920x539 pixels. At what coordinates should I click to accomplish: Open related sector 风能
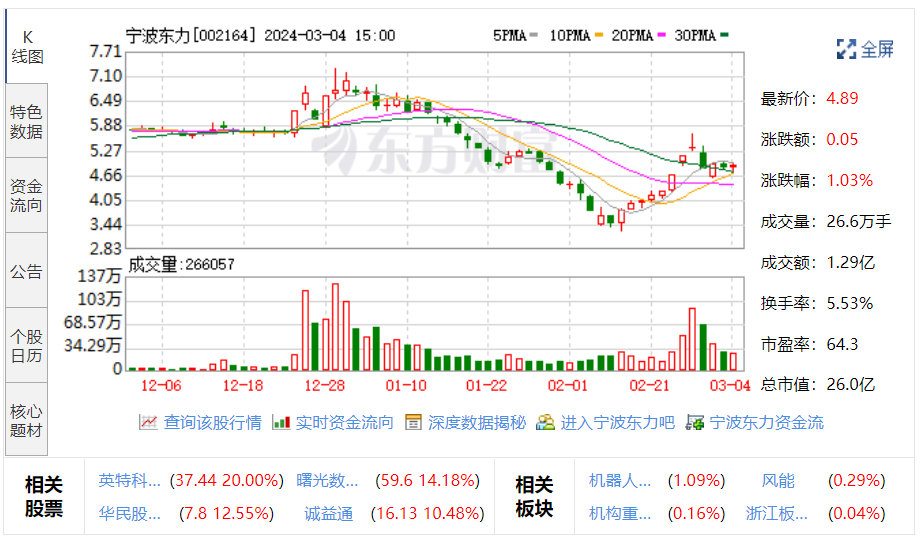click(778, 481)
